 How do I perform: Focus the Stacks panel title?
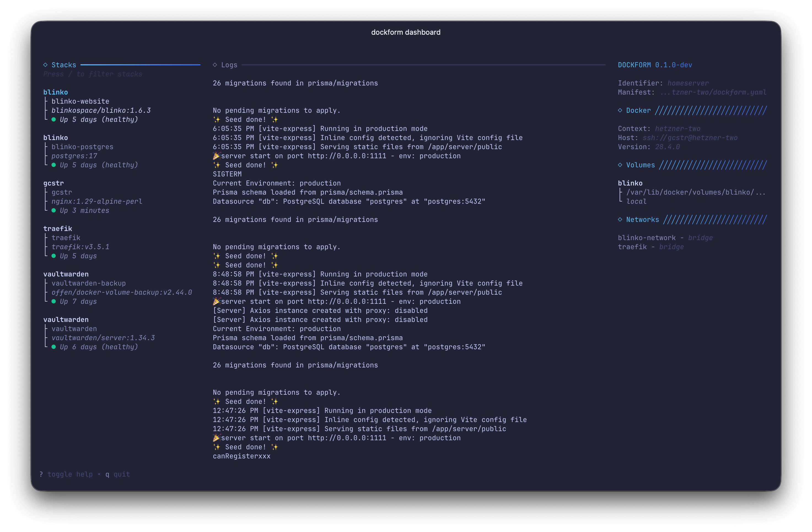[64, 65]
